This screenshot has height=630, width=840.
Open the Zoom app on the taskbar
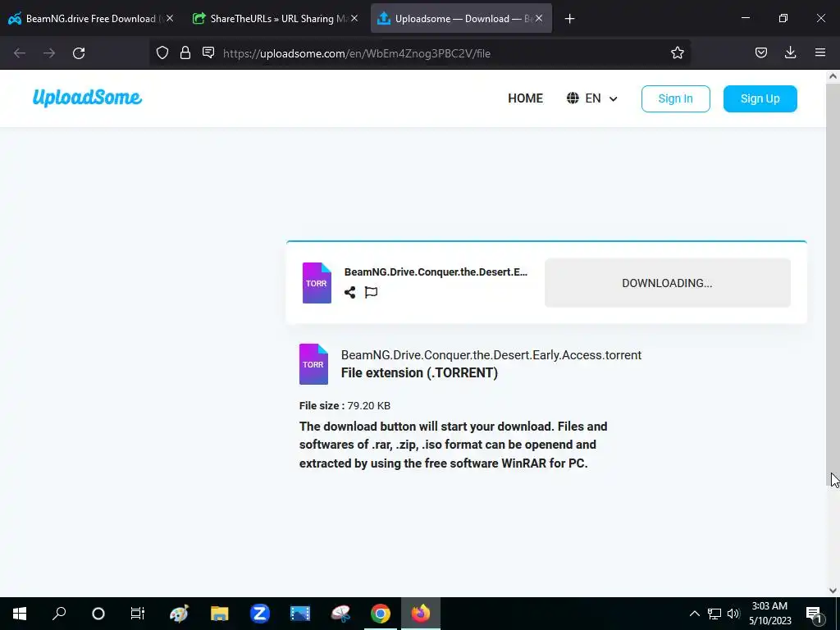260,614
